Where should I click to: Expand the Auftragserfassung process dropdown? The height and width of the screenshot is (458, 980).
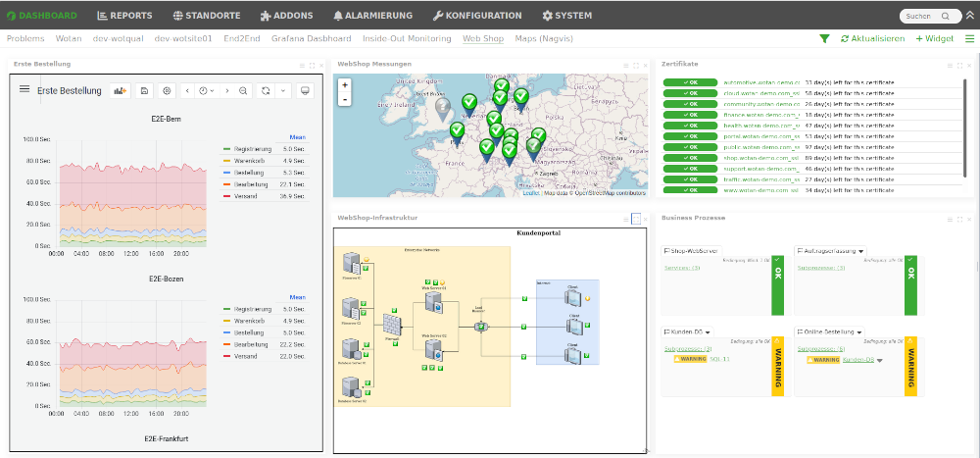[860, 251]
